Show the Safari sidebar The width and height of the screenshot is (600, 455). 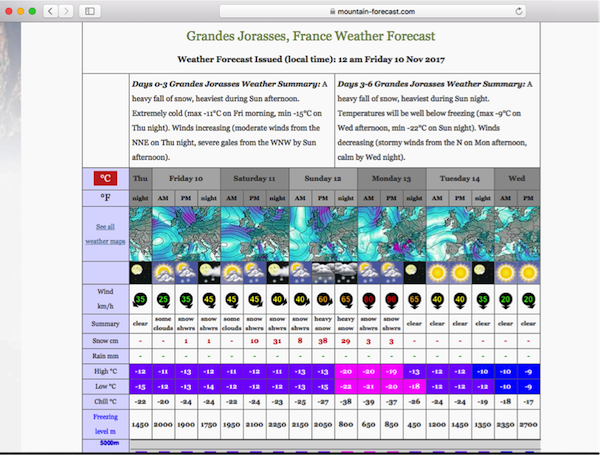coord(90,11)
